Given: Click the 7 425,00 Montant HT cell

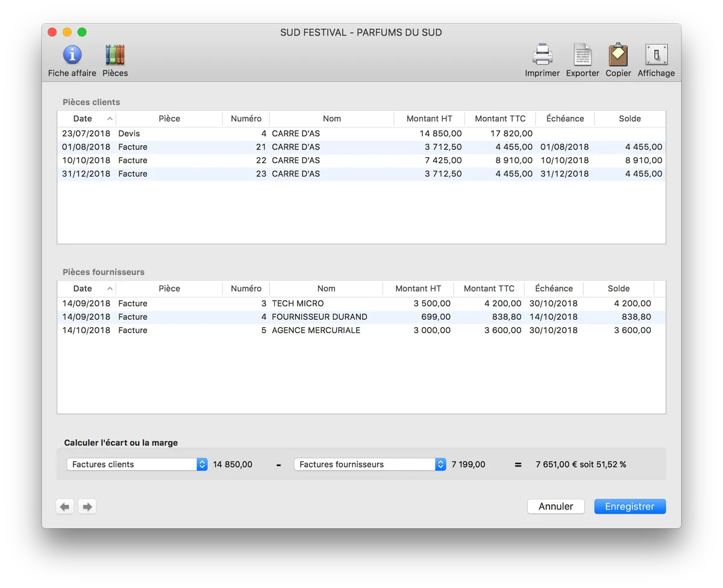Looking at the screenshot, I should pyautogui.click(x=443, y=160).
